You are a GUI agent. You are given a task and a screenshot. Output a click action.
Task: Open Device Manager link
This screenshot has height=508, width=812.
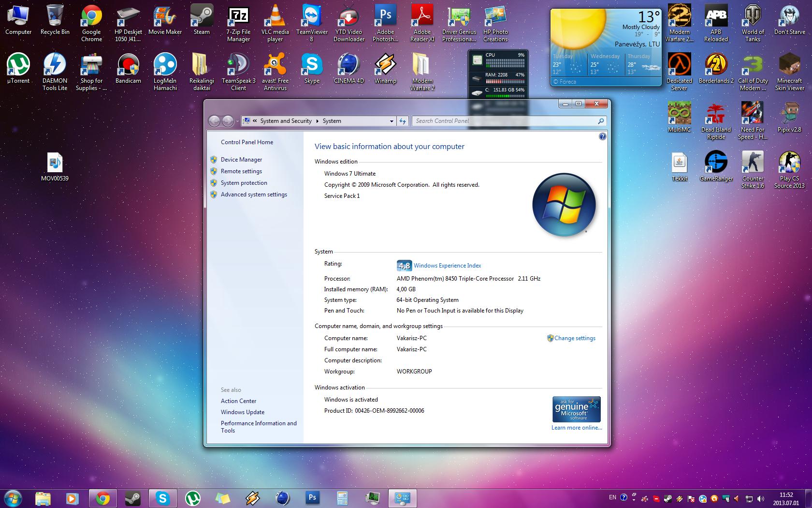241,160
